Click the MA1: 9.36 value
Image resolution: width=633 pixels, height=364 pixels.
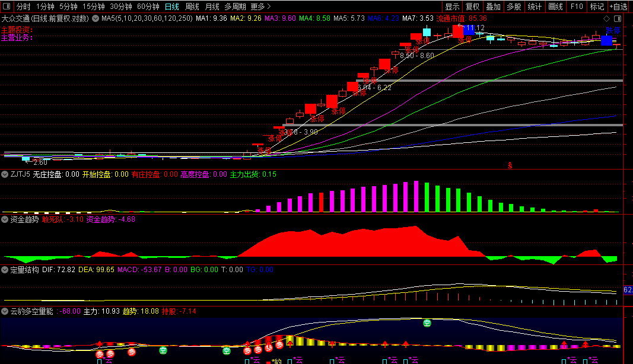pos(212,18)
